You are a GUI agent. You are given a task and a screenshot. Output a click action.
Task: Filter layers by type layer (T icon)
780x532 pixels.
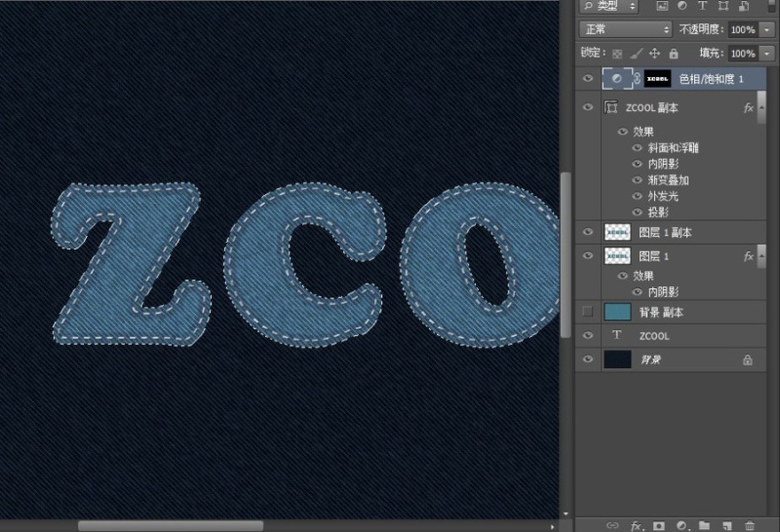pos(702,6)
